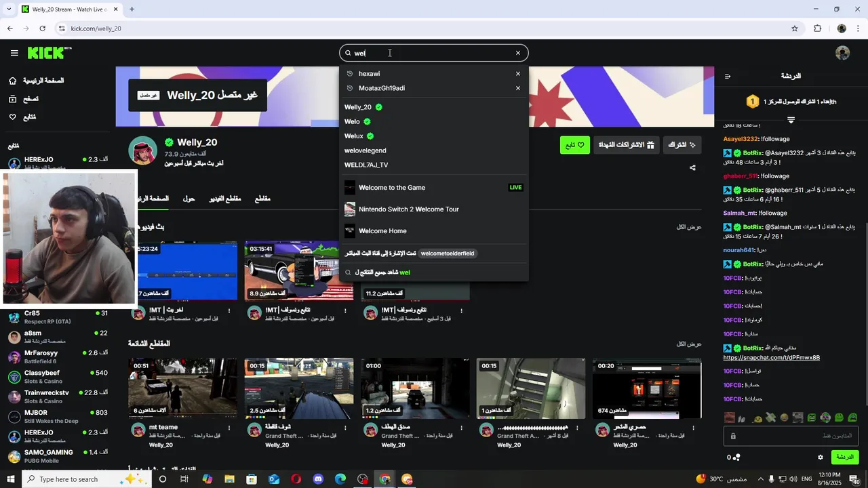868x488 pixels.
Task: Bookmark this page star icon
Action: pyautogui.click(x=795, y=28)
